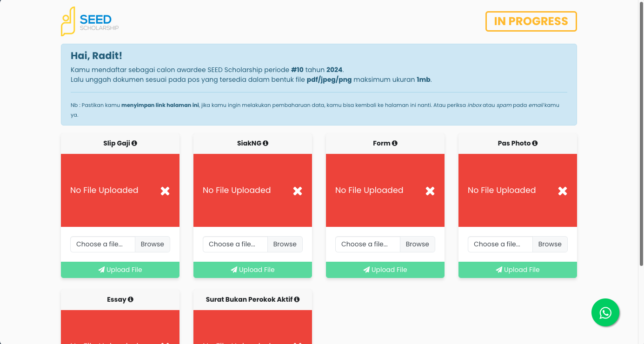Upload File in Form card
Screen dimensions: 644x344
[385, 270]
